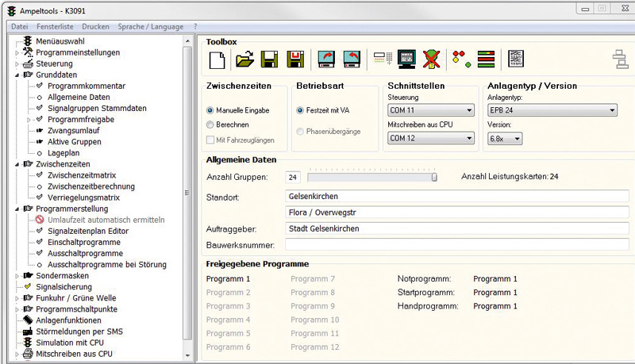Open Signalzeitenplan Editor in the tree

[x=87, y=231]
